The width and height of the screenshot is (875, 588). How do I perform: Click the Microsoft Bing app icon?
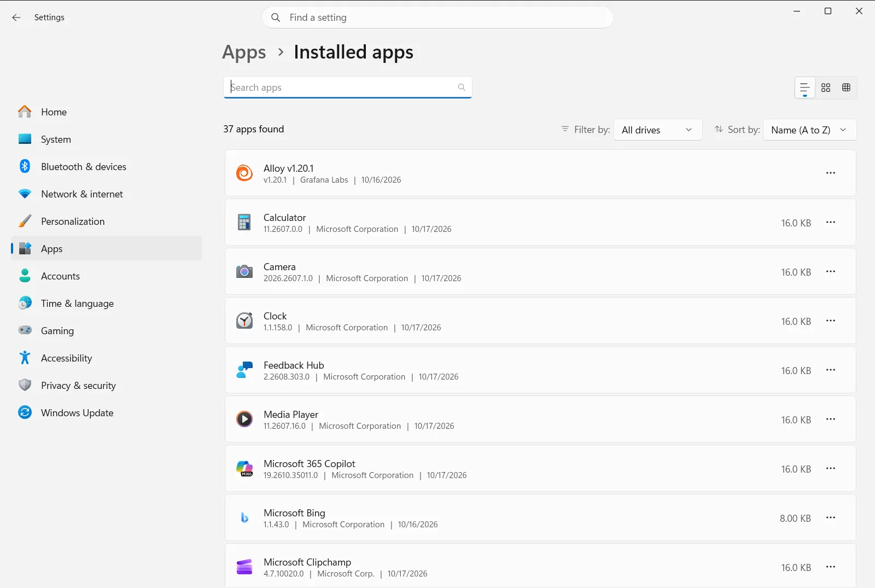(x=244, y=517)
